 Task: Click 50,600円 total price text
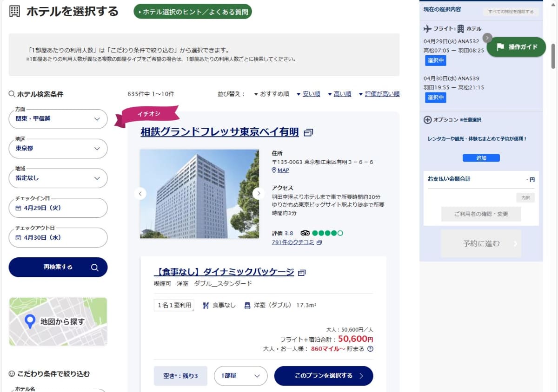[356, 339]
